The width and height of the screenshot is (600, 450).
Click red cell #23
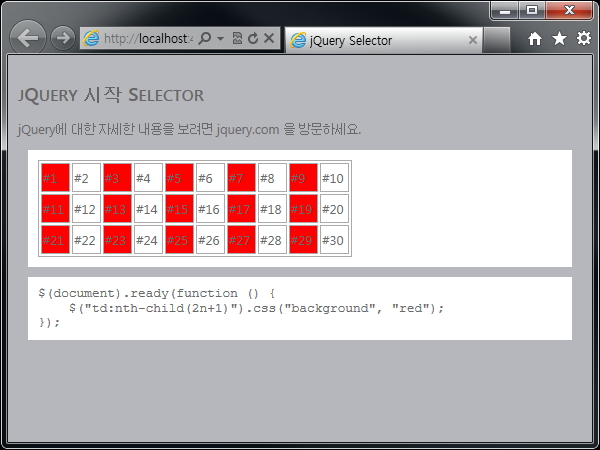tap(117, 240)
